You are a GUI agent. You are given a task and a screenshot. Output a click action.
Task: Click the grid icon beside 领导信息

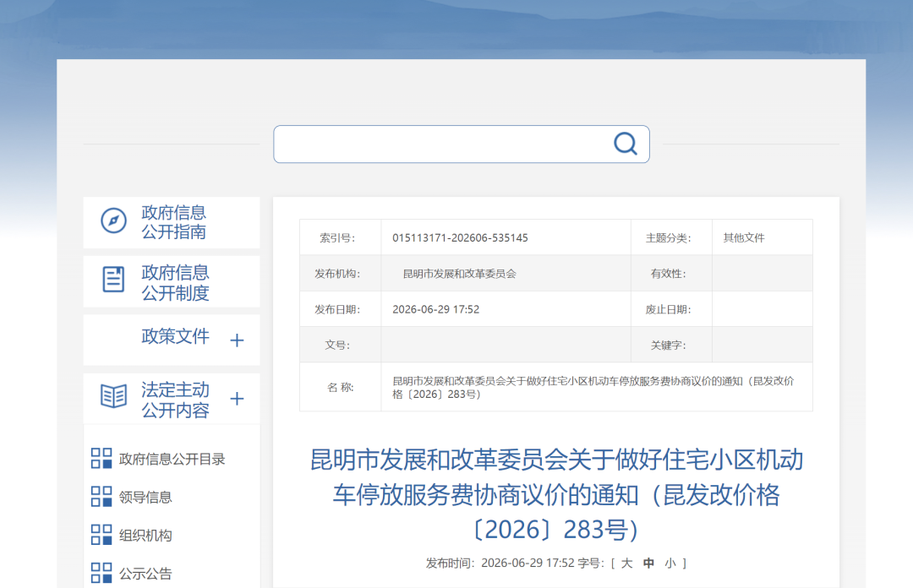pos(101,497)
